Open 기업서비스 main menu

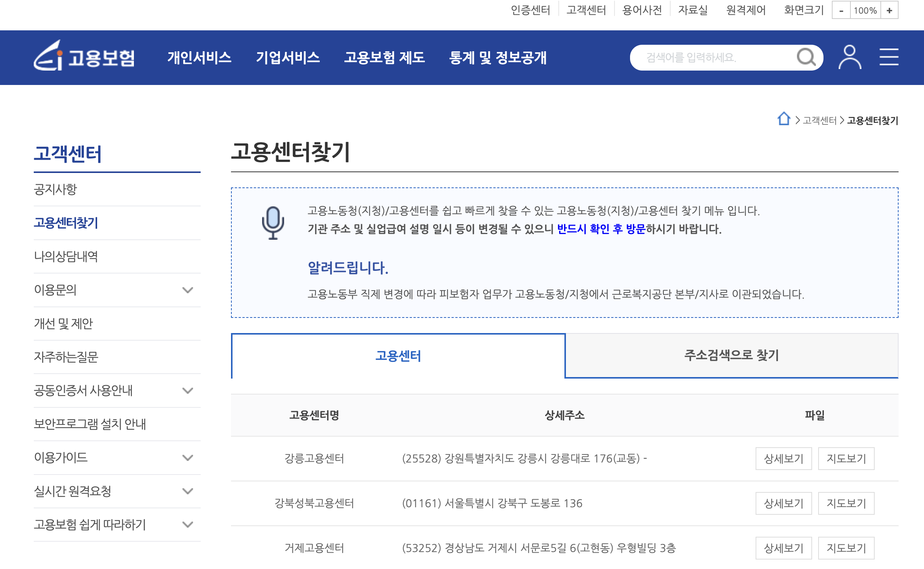pos(288,58)
